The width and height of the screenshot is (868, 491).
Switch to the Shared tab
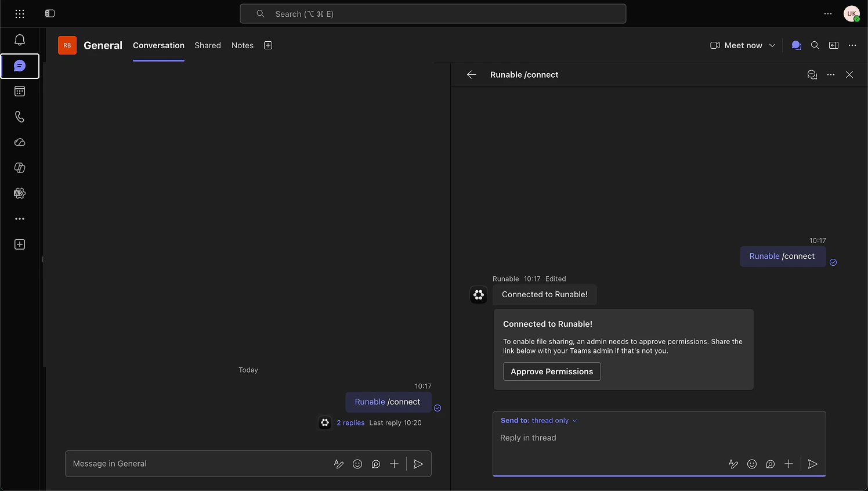click(208, 45)
